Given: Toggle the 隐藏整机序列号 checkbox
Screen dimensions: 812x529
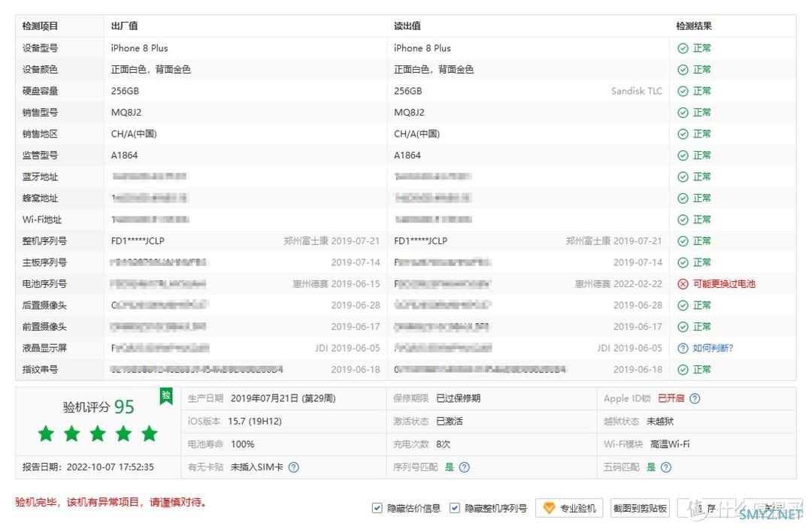Looking at the screenshot, I should pyautogui.click(x=454, y=508).
